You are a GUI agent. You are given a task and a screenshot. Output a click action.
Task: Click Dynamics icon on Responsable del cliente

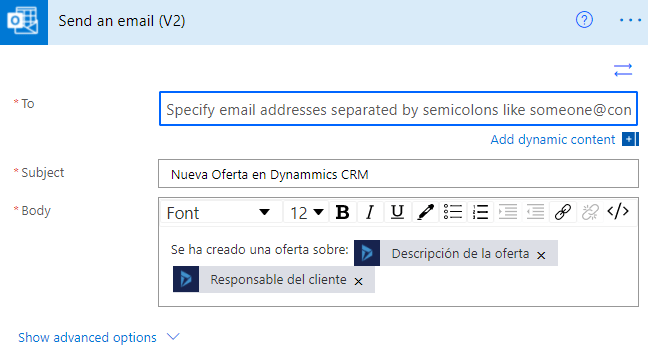pyautogui.click(x=186, y=279)
